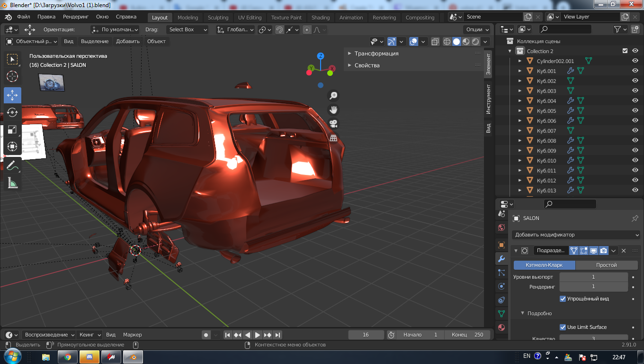Select the Measure tool

[12, 182]
